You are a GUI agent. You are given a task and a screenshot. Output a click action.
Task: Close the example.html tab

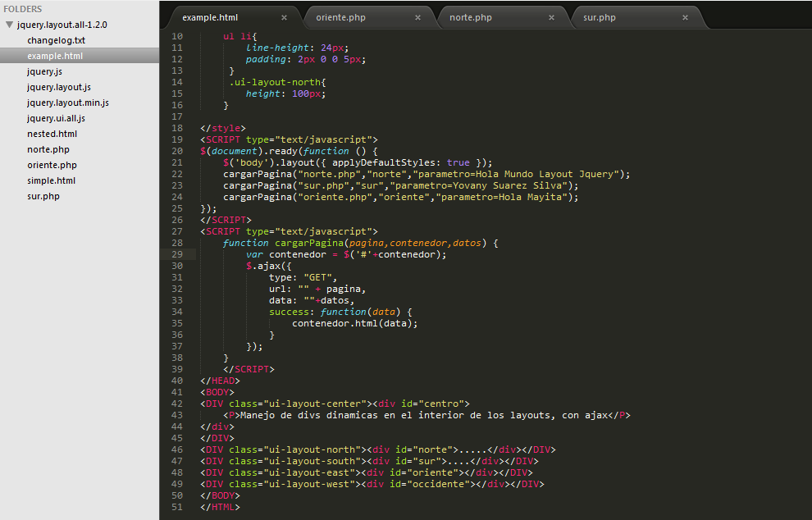tap(285, 16)
